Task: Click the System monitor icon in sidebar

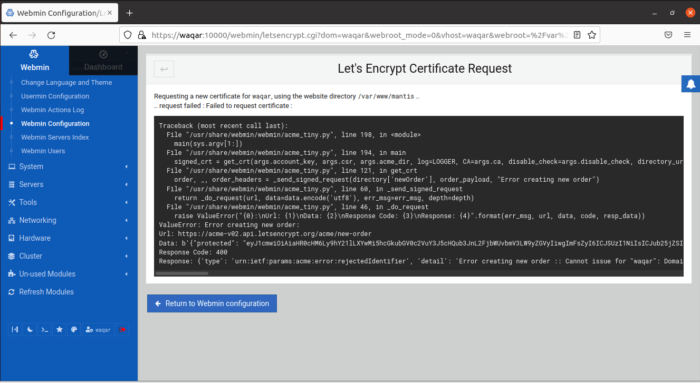Action: pos(12,167)
